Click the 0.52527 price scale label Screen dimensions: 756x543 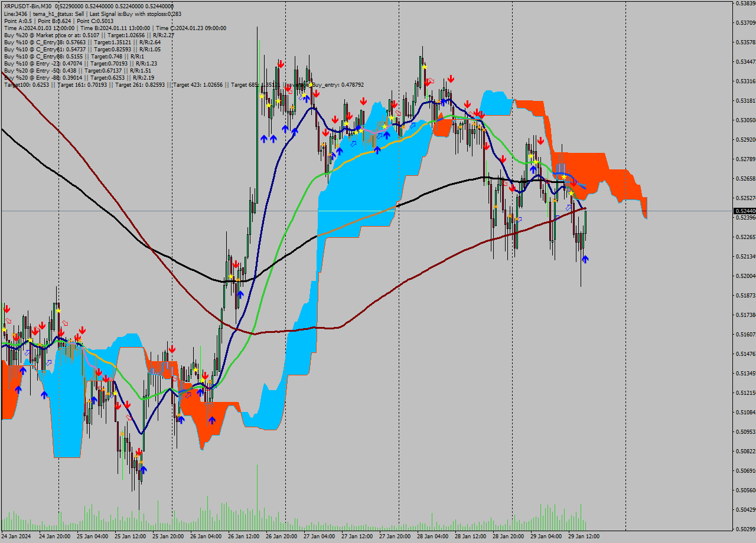745,198
